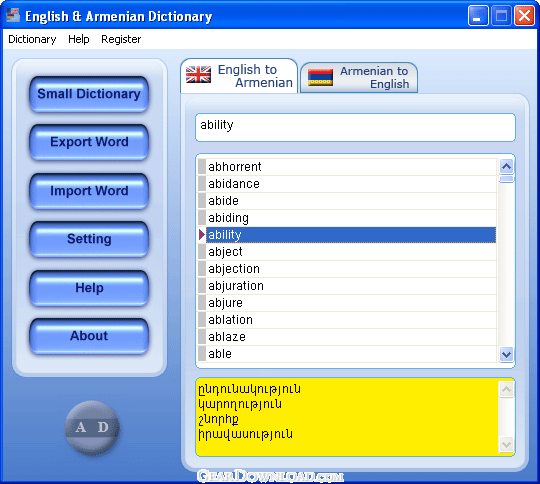Screen dimensions: 540x484
Task: Open the Register menu
Action: click(x=121, y=39)
